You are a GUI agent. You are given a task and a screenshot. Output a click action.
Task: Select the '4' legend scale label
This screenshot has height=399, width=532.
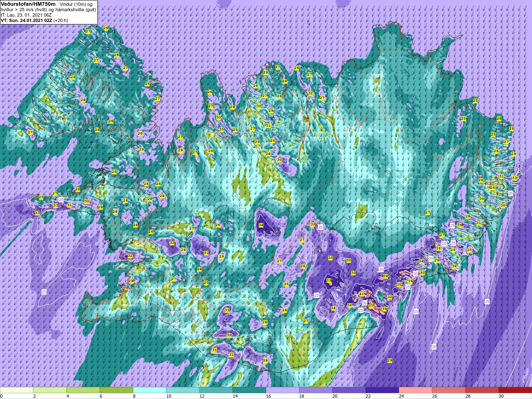tap(68, 396)
